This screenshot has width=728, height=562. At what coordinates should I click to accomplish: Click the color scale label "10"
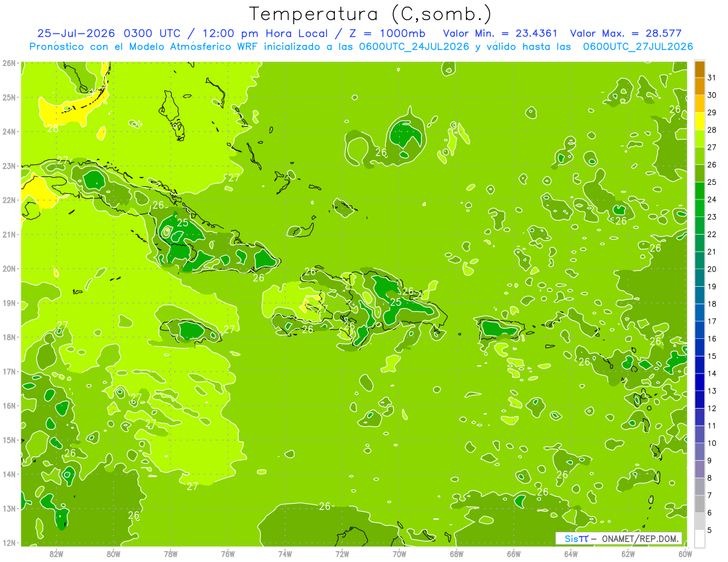[712, 443]
